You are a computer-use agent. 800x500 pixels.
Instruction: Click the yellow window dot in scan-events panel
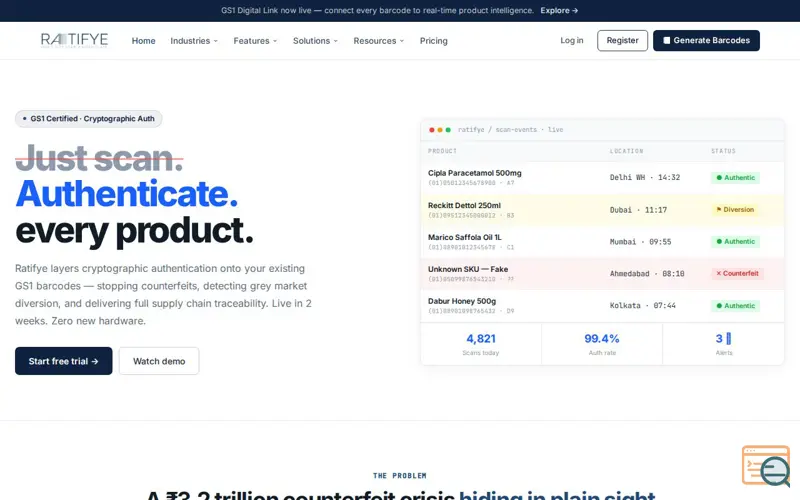[x=440, y=130]
